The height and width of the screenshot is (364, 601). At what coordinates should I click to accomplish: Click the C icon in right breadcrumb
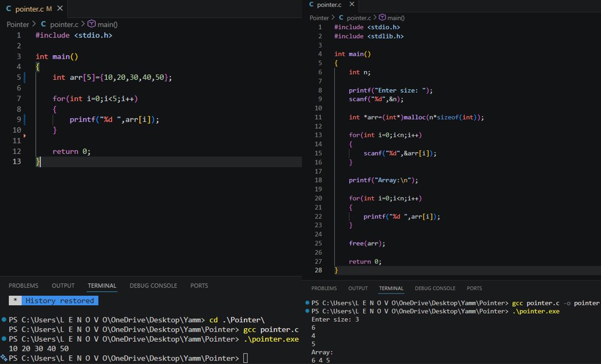point(341,17)
